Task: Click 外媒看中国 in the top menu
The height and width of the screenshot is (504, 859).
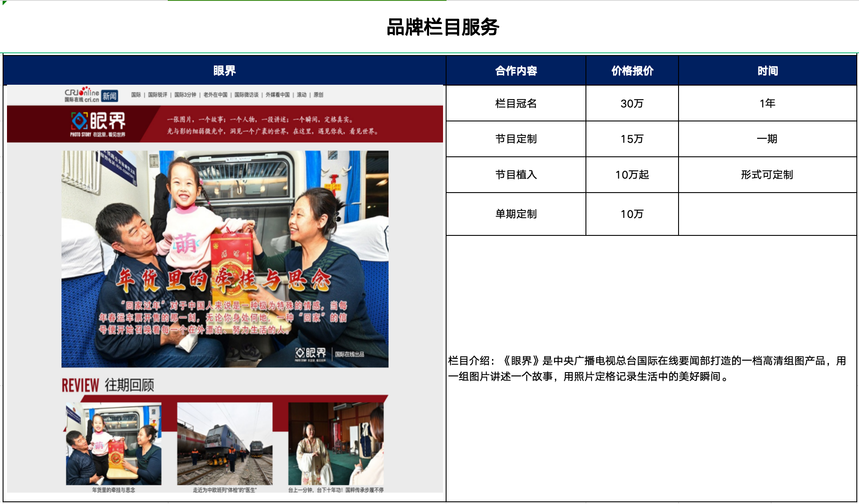Action: (277, 94)
